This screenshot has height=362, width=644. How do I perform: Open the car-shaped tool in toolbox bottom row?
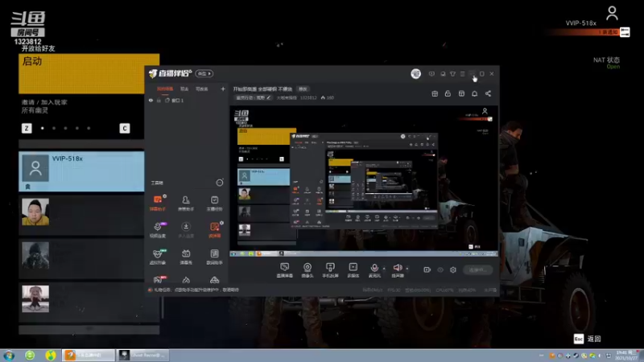(x=214, y=280)
